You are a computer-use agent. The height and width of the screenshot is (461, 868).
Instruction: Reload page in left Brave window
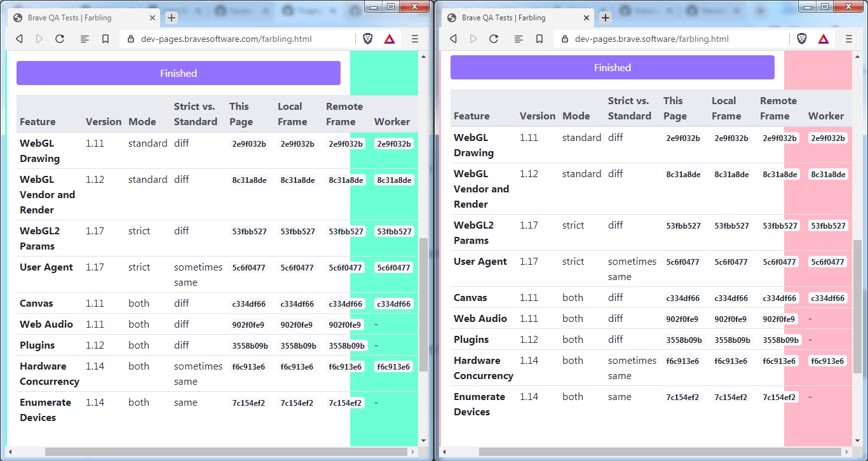click(60, 39)
